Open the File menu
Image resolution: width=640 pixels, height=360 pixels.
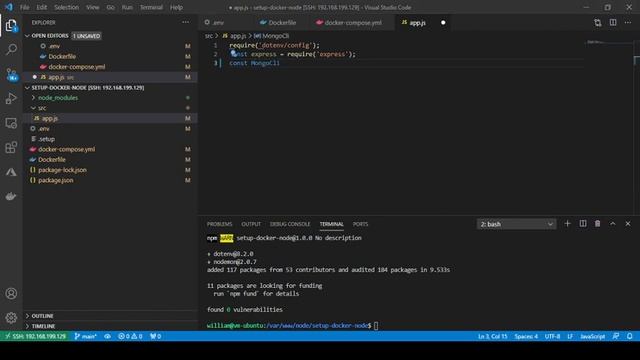24,7
